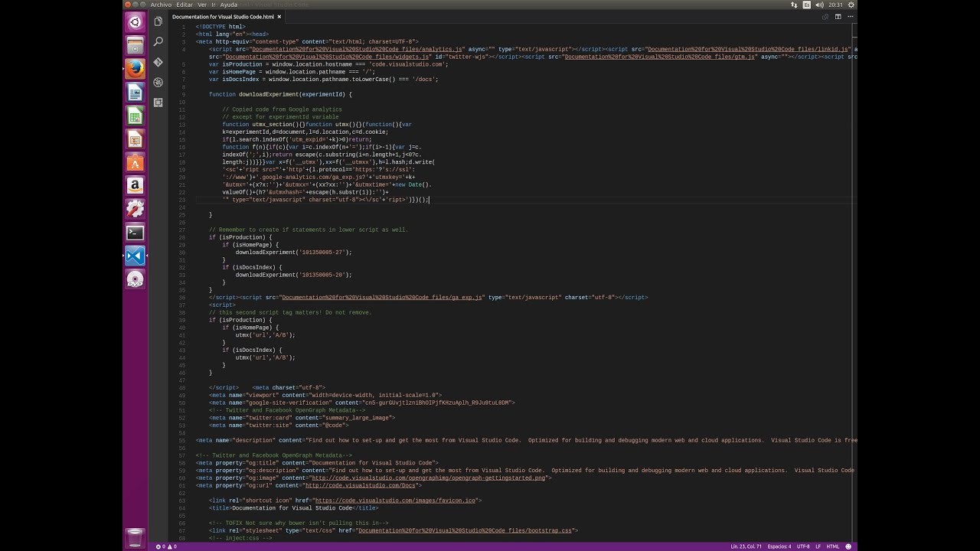
Task: Open the Editar menu
Action: 185,5
